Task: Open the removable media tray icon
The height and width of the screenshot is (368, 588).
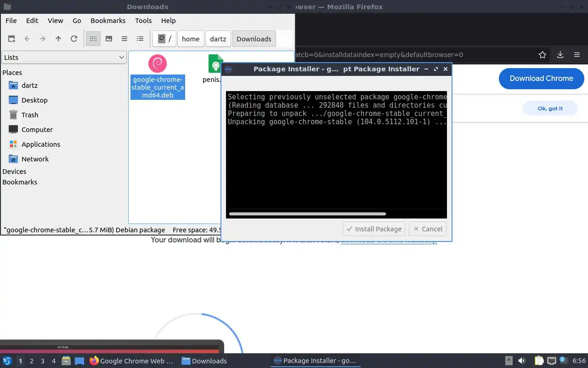Action: [x=509, y=361]
